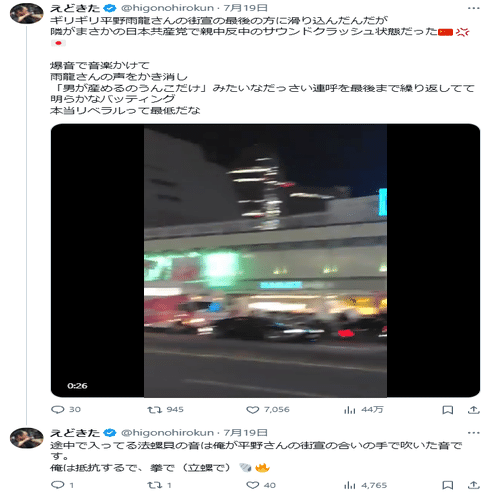Bookmark the first tweet

(x=447, y=410)
